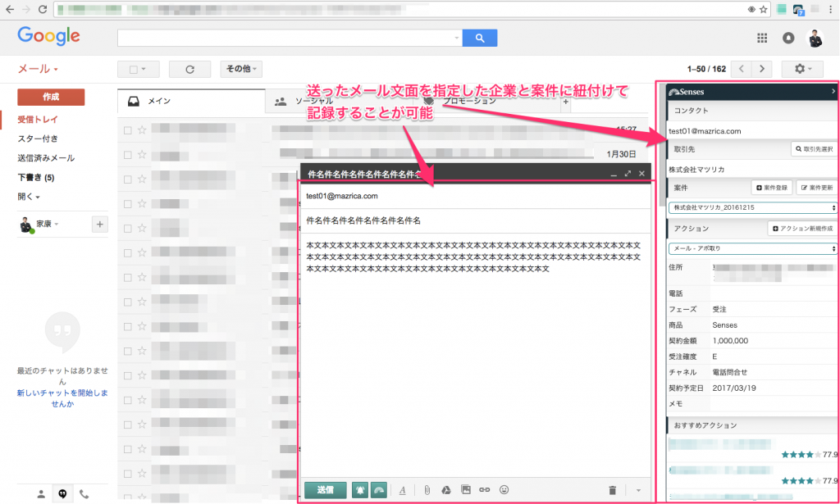Open the emoji picker in compose toolbar

tap(504, 490)
